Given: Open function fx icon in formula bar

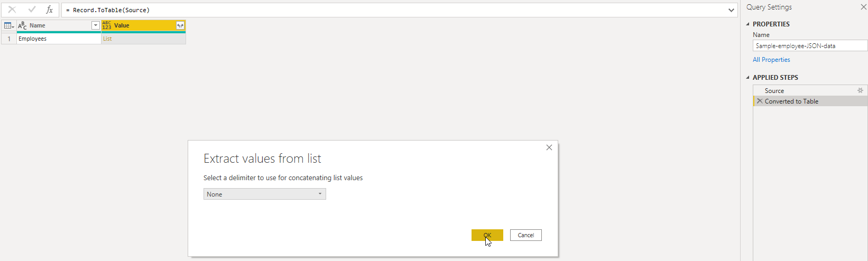Looking at the screenshot, I should click(x=49, y=10).
